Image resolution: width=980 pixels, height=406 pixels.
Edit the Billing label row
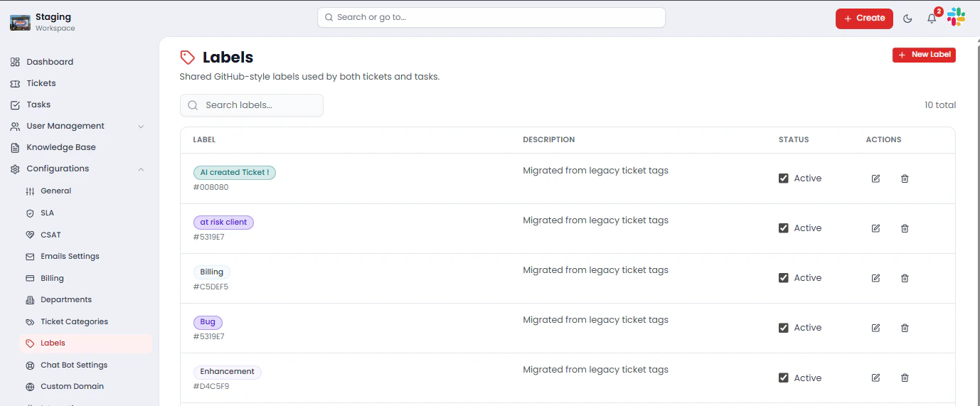point(875,278)
